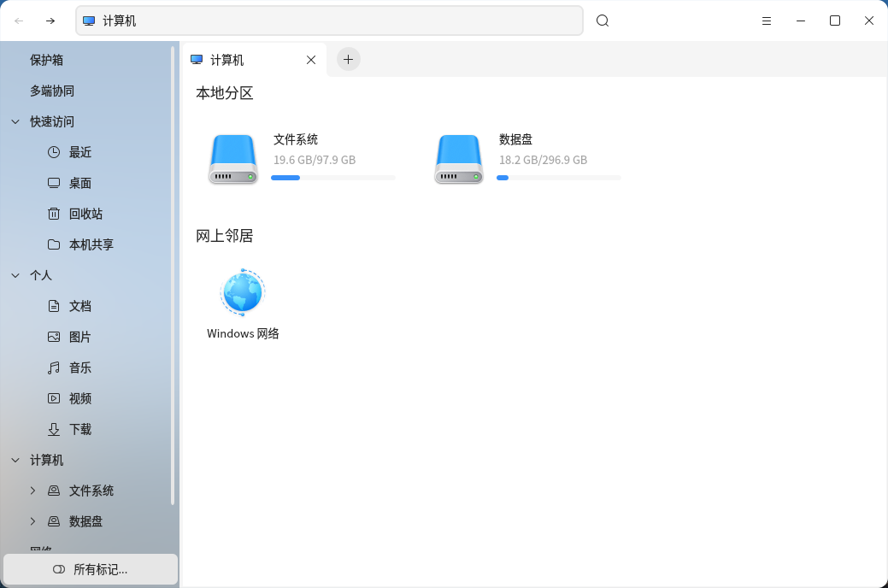Select the 本机共享 label in sidebar
This screenshot has height=588, width=888.
(91, 244)
